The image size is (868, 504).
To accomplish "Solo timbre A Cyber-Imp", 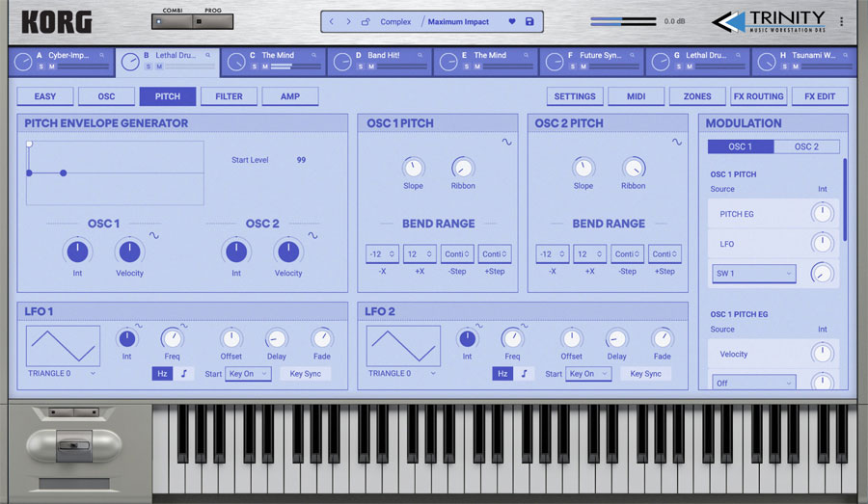I will (41, 66).
